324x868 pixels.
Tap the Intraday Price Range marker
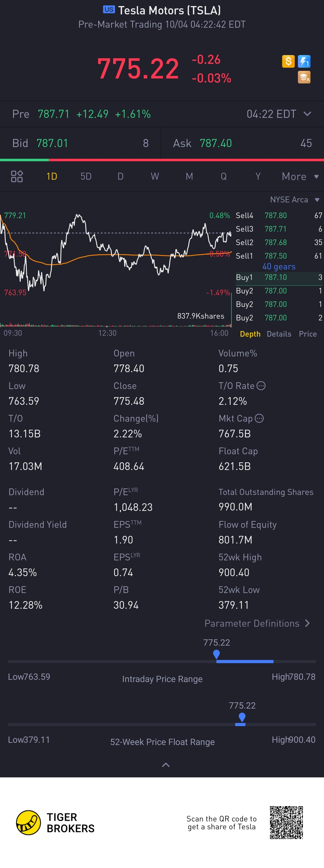[216, 654]
